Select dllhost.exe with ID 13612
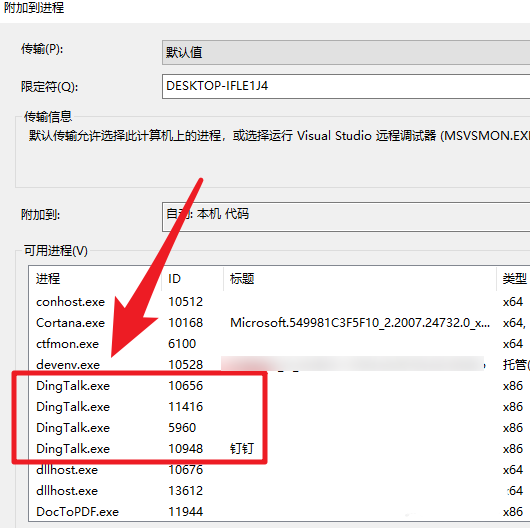530x528 pixels. point(280,490)
